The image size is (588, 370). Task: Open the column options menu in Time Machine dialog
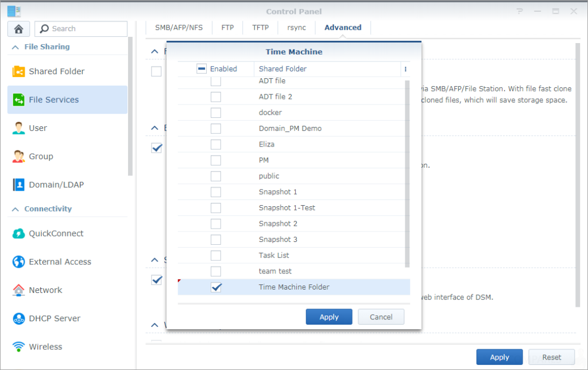tap(405, 68)
